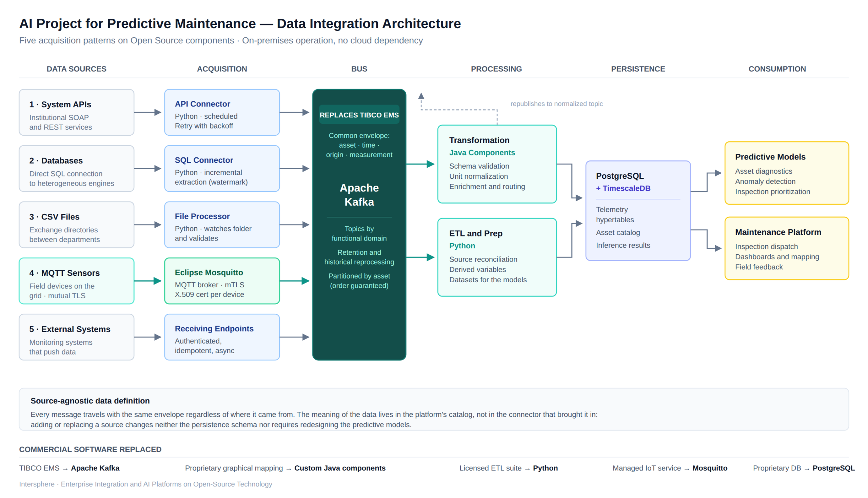Viewport: 868px width, 498px height.
Task: Click the ACQUISITION column header
Action: pos(222,69)
